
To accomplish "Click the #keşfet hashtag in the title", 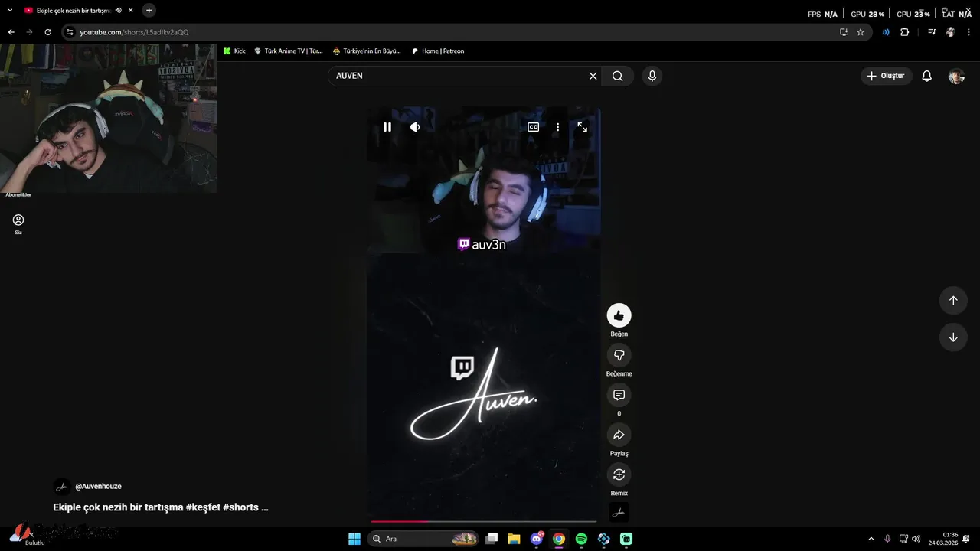I will point(203,507).
